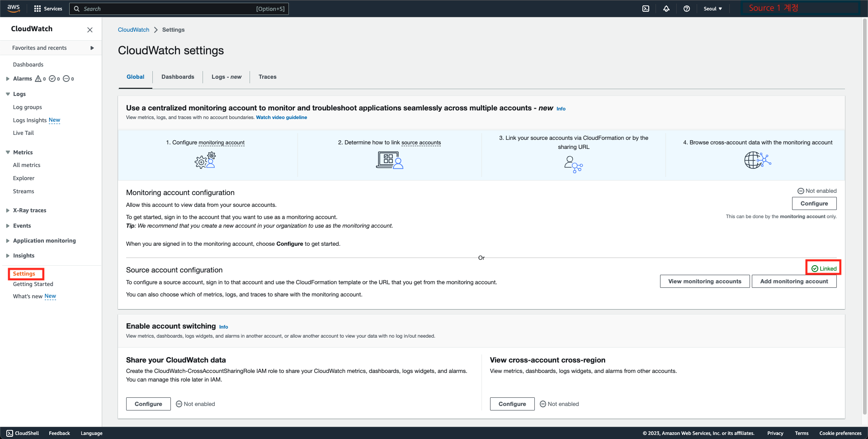This screenshot has width=868, height=439.
Task: Click the AWS home logo
Action: pos(13,8)
